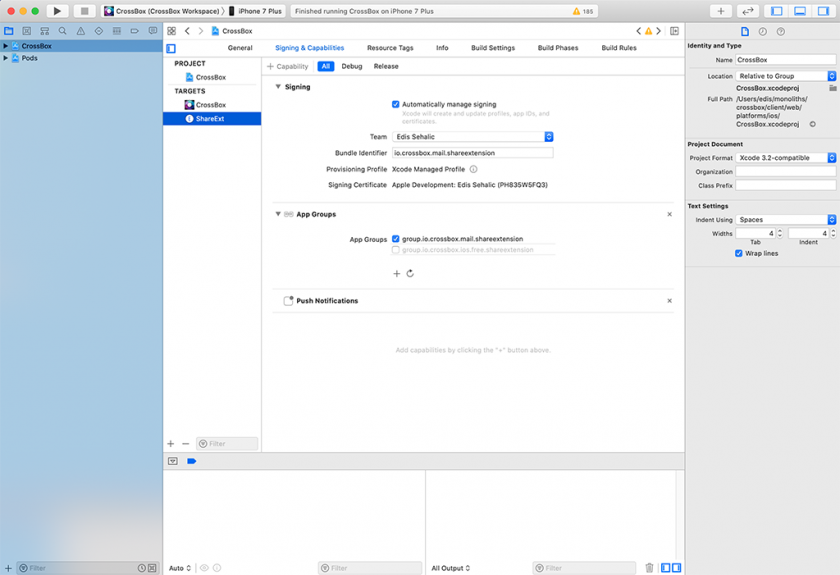Add a Capability
The height and width of the screenshot is (575, 840).
(288, 66)
